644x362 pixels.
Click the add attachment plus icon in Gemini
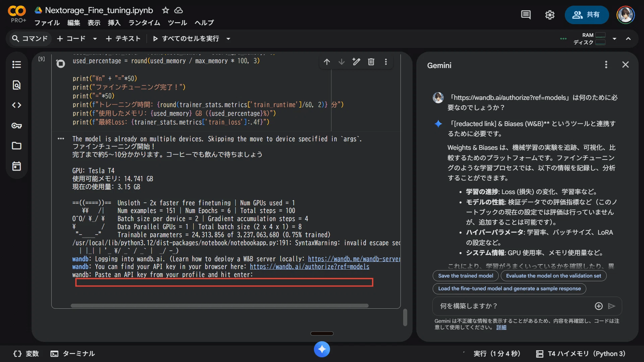coord(599,306)
